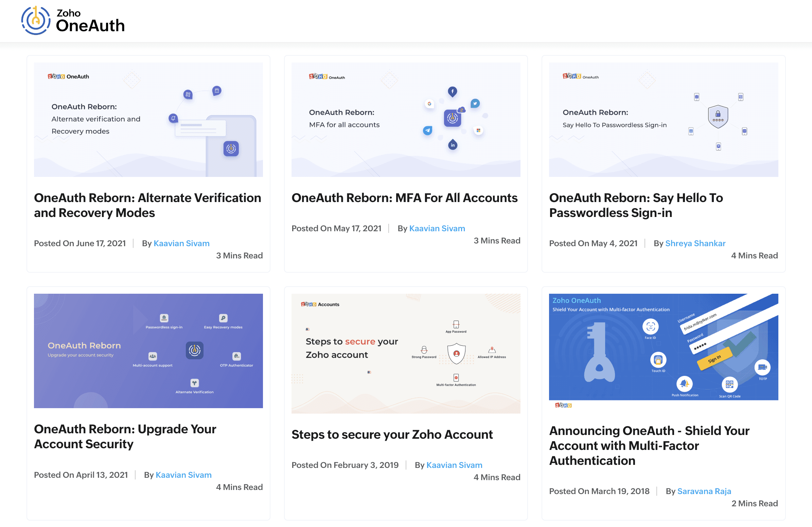Click 'Posted On May 17, 2021' date
Viewport: 812px width, 527px height.
click(336, 229)
